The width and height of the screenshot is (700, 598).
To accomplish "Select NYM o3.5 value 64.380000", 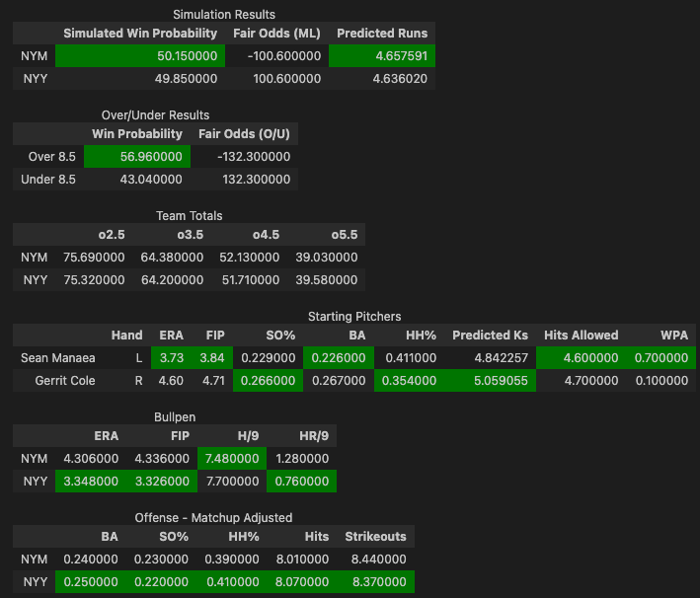I will pos(172,258).
